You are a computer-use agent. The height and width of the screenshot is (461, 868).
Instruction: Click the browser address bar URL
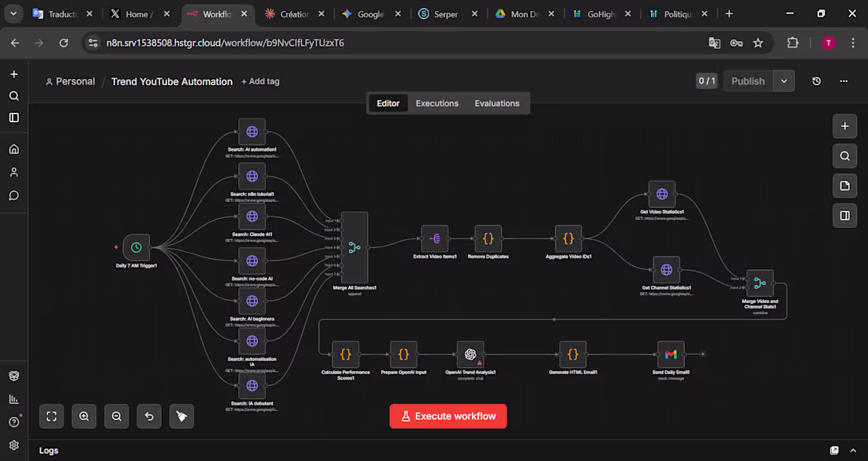(x=225, y=43)
